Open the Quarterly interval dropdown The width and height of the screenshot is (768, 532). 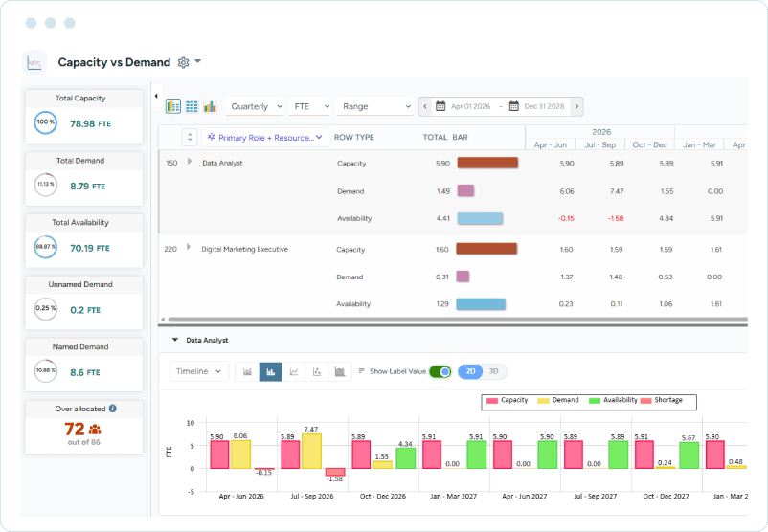point(255,106)
